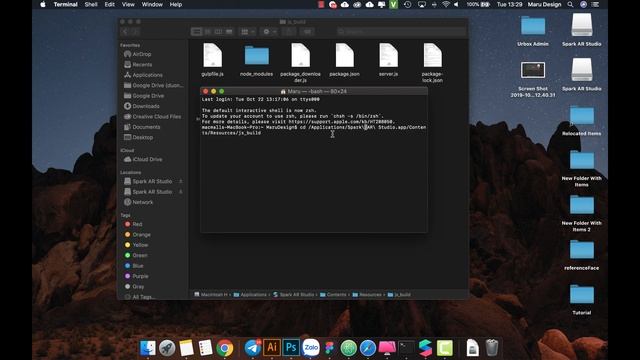The image size is (640, 360).
Task: Click the Wi-Fi status icon
Action: [446, 4]
